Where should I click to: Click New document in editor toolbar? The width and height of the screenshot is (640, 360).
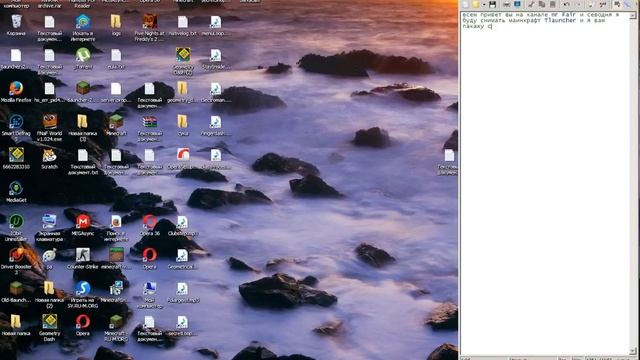click(x=466, y=4)
